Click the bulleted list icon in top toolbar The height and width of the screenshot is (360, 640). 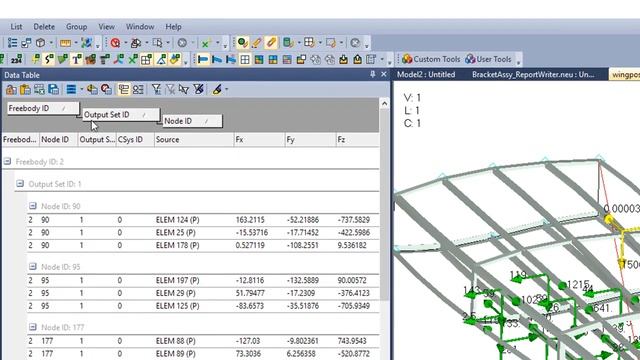(12, 43)
